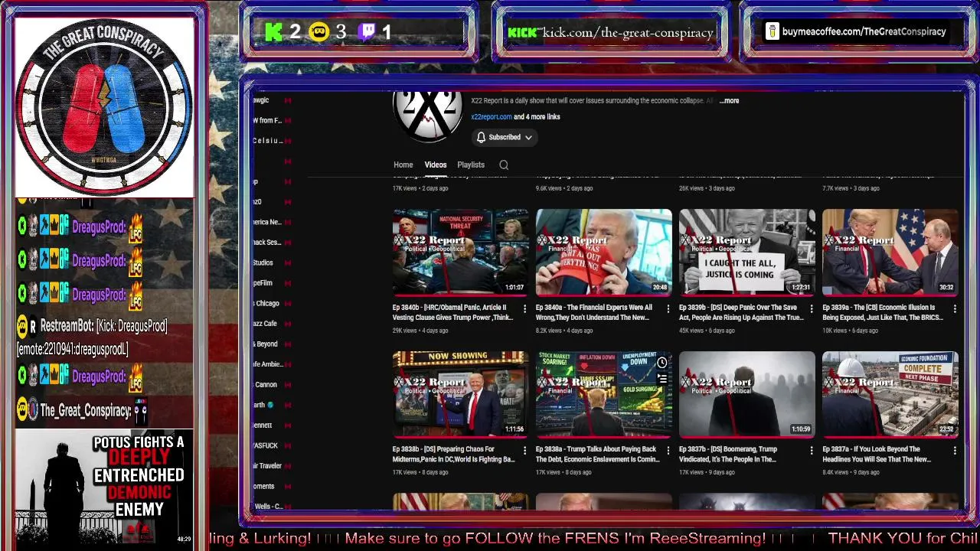Image resolution: width=980 pixels, height=551 pixels.
Task: Click the buymeacoffee.com/TheGreatConspiracy banner text
Action: click(864, 32)
